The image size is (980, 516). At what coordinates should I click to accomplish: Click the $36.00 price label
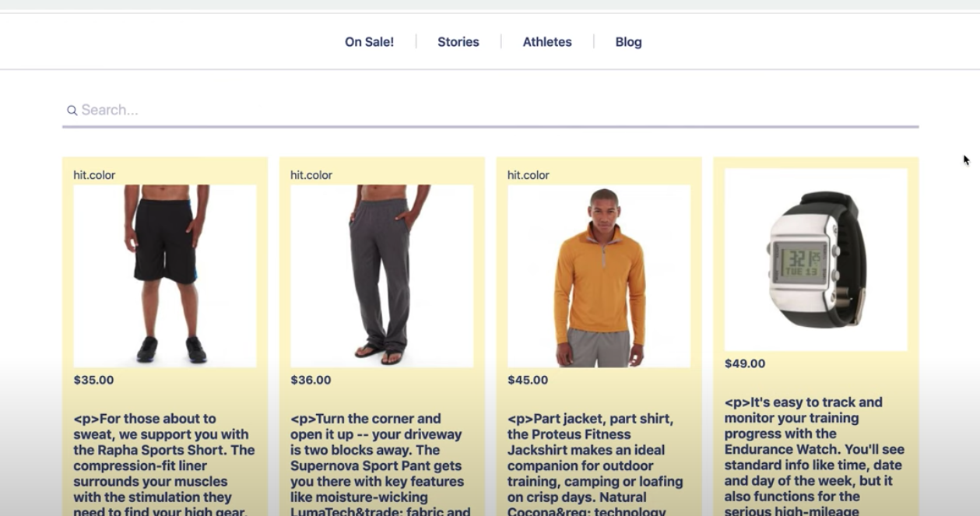(311, 380)
